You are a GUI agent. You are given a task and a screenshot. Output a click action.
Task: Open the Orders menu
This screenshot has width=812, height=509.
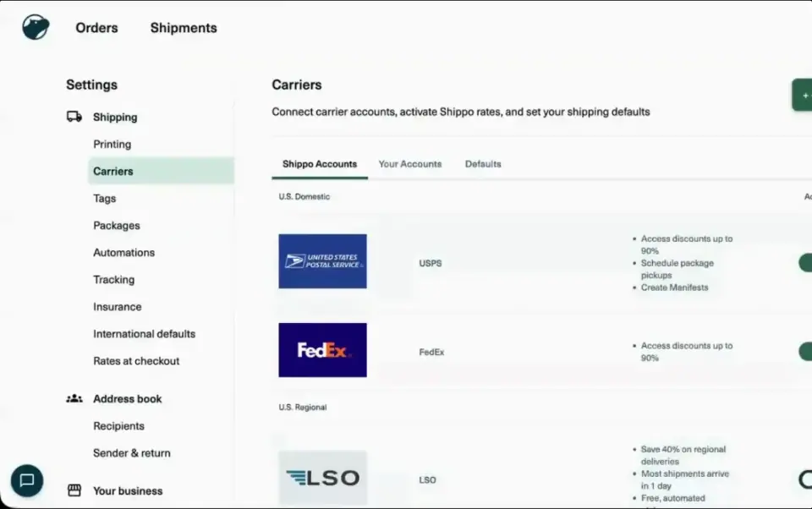pos(96,27)
